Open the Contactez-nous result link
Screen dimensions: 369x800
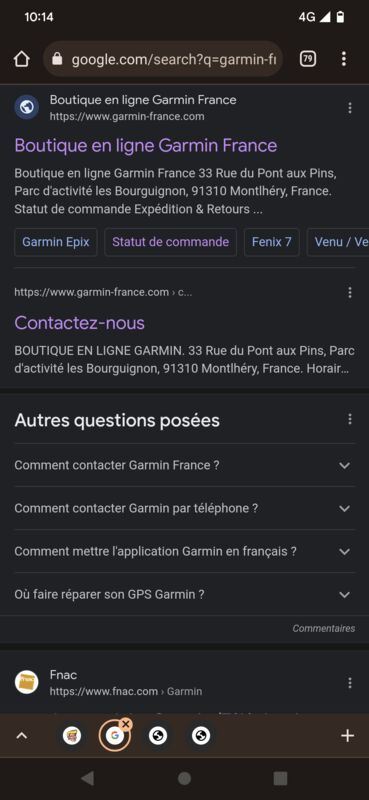pyautogui.click(x=80, y=323)
